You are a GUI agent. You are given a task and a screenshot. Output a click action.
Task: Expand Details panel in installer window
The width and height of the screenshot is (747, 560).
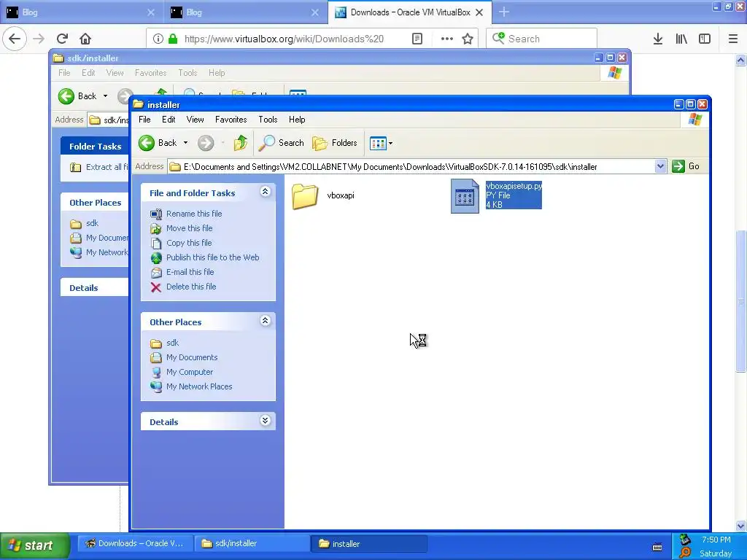pyautogui.click(x=266, y=421)
